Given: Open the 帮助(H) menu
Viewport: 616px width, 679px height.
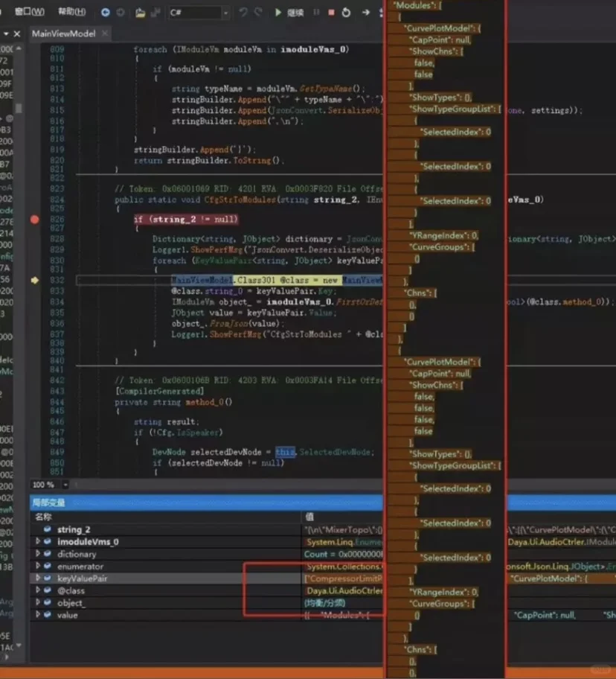Looking at the screenshot, I should tap(72, 12).
